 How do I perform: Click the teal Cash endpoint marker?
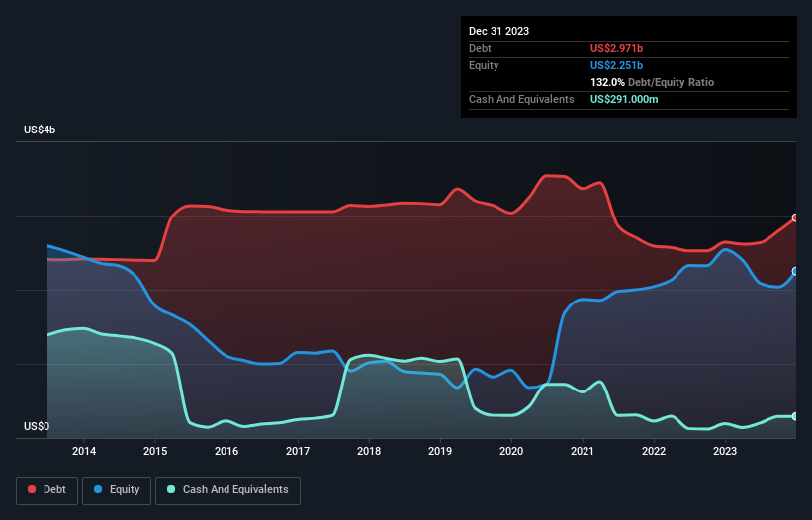point(795,416)
